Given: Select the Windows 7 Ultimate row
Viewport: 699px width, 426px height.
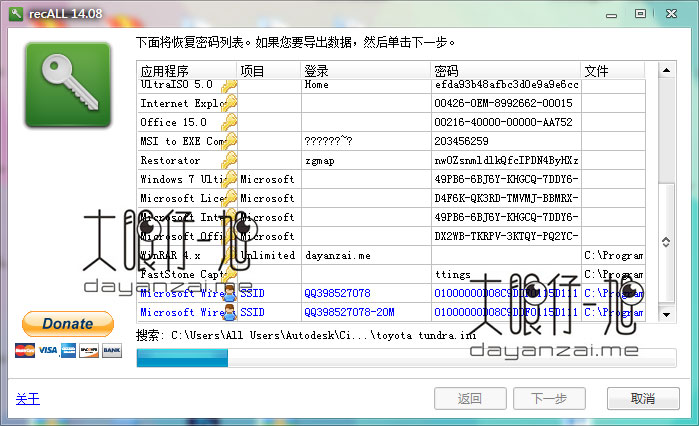Looking at the screenshot, I should pos(391,179).
